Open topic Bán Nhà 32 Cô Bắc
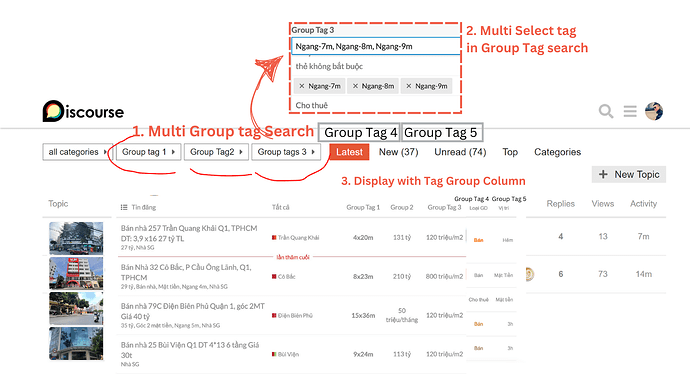This screenshot has width=690, height=388. pyautogui.click(x=186, y=272)
